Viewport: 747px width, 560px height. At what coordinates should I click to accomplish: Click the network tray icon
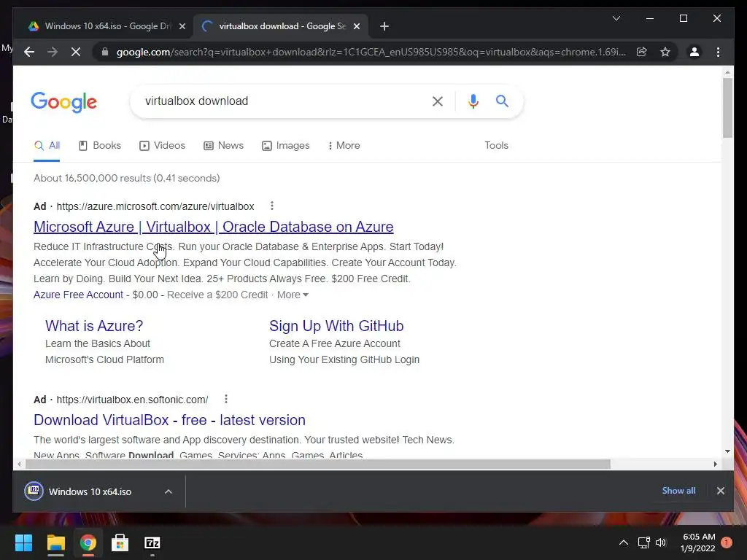point(643,542)
